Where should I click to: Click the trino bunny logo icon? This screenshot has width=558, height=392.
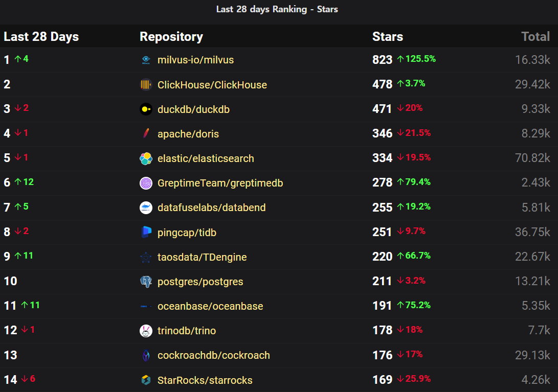(x=146, y=331)
